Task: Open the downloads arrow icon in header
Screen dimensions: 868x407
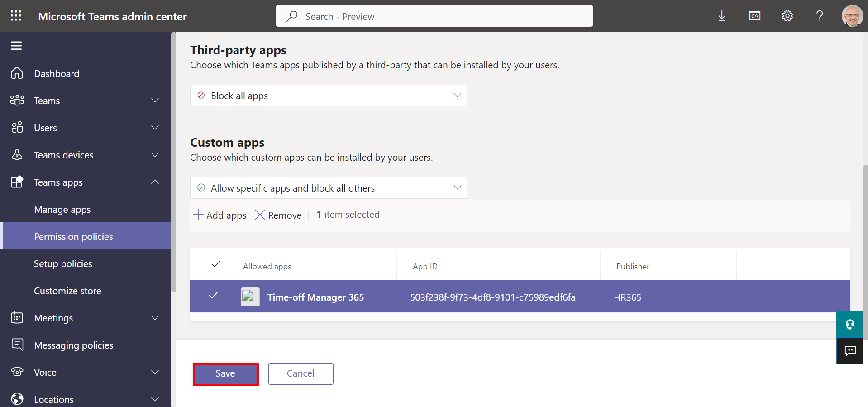Action: point(722,16)
